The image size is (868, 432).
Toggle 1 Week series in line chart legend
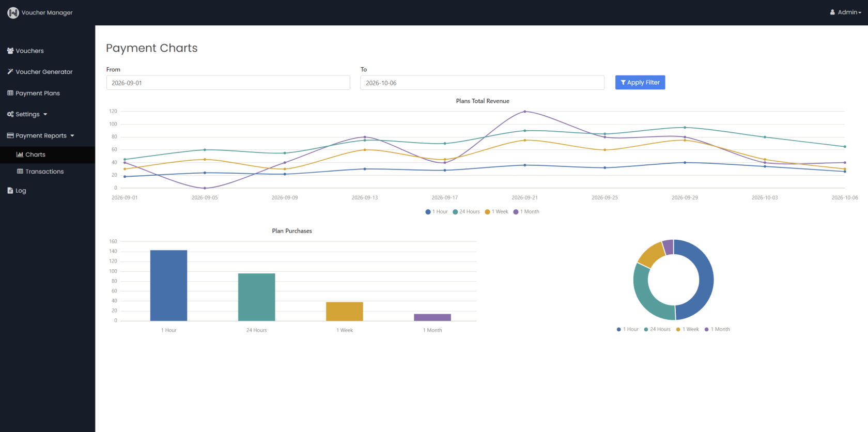[x=497, y=212]
